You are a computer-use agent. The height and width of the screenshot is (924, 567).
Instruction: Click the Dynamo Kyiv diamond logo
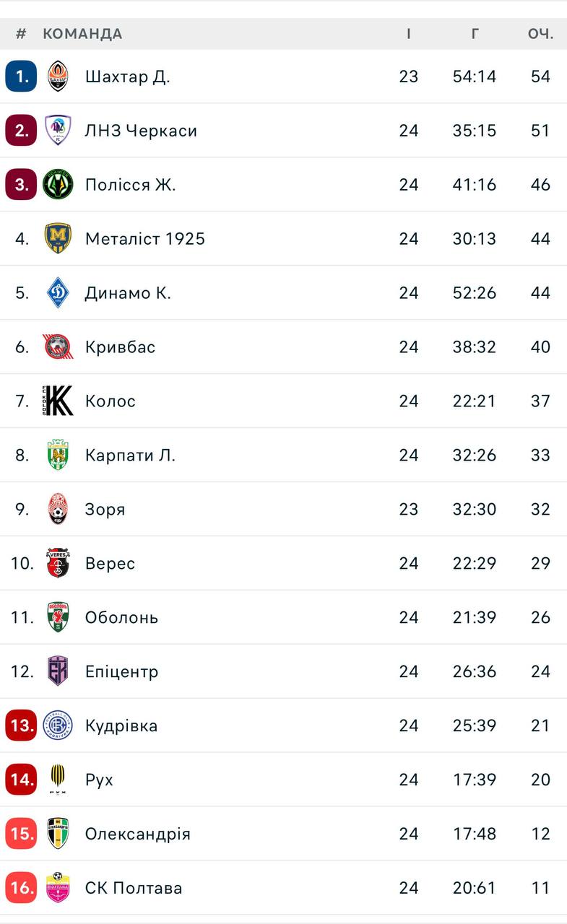58,293
